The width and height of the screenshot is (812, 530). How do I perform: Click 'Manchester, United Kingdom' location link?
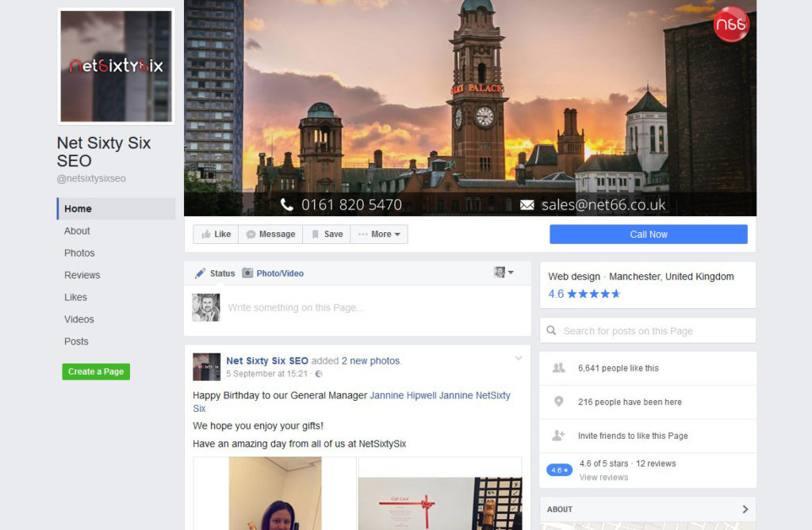(671, 276)
